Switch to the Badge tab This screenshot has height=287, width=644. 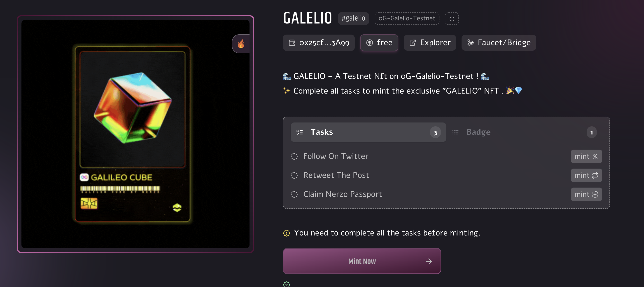point(525,132)
